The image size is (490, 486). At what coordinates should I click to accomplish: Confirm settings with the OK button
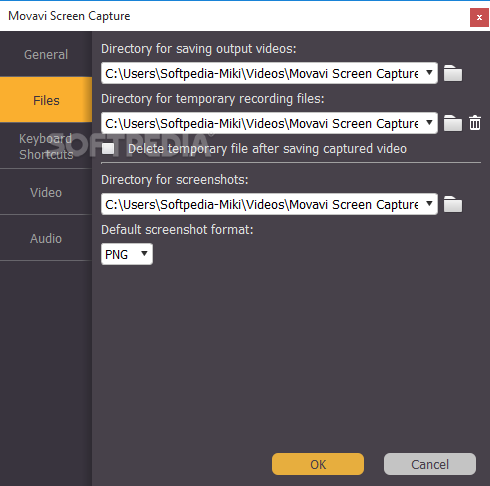pyautogui.click(x=318, y=464)
